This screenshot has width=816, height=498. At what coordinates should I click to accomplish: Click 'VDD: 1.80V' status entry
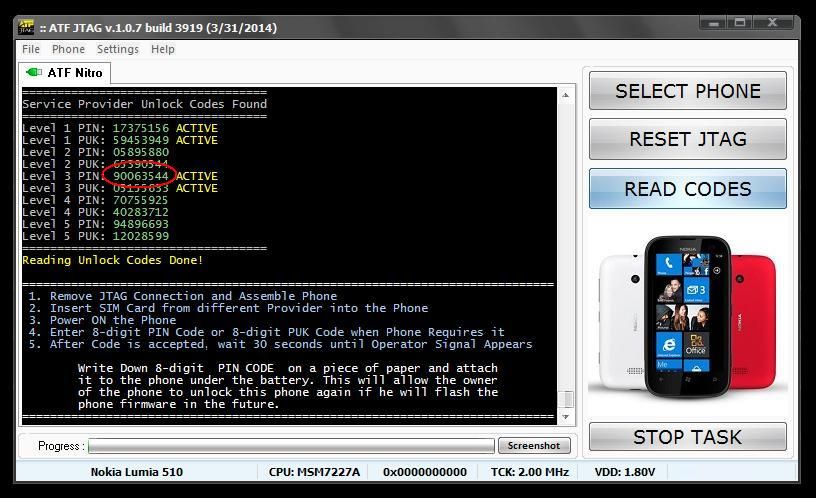pos(624,472)
